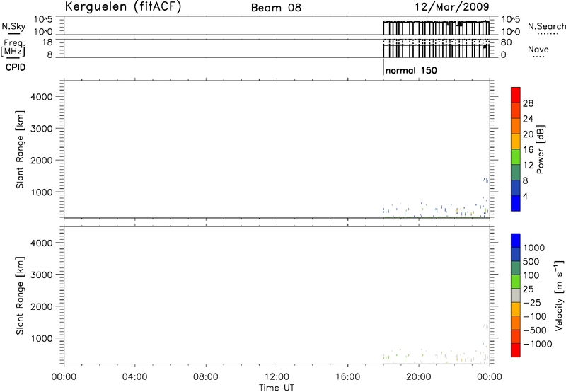566x392 pixels.
Task: Click the Power [dB] color bar title
Action: click(x=540, y=149)
